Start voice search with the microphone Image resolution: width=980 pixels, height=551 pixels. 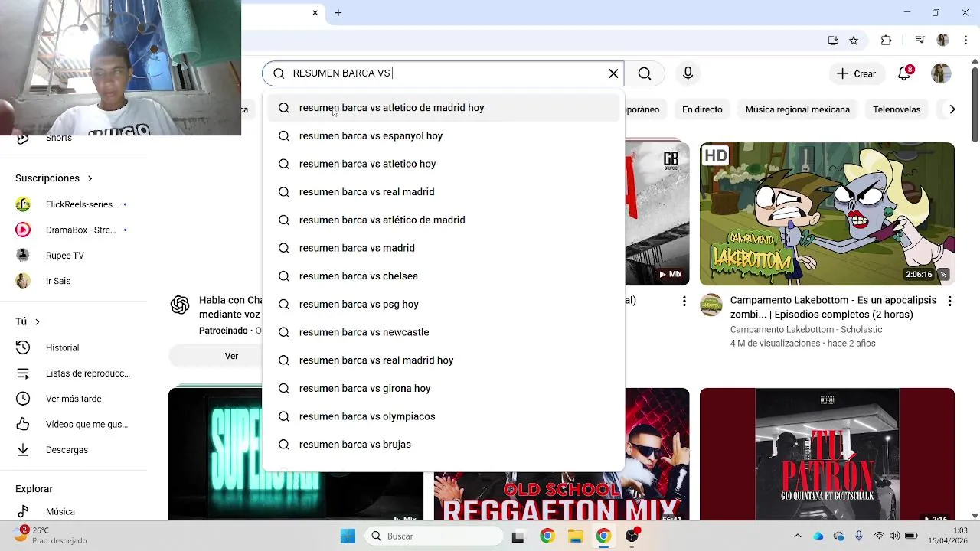pos(688,73)
